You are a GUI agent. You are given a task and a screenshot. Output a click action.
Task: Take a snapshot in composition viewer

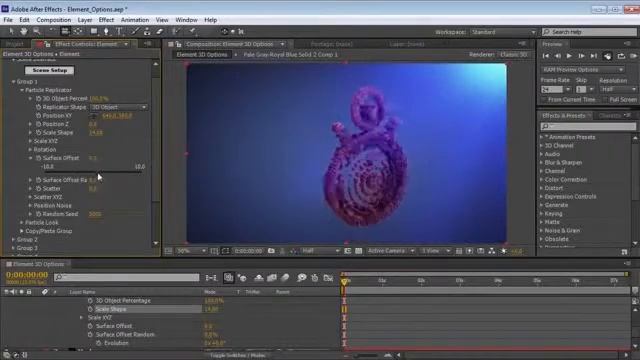tap(271, 251)
